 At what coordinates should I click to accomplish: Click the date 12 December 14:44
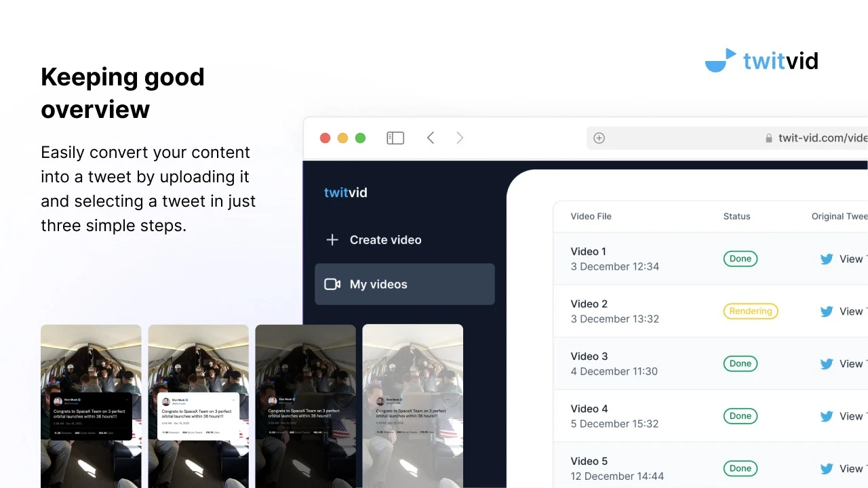pyautogui.click(x=618, y=476)
